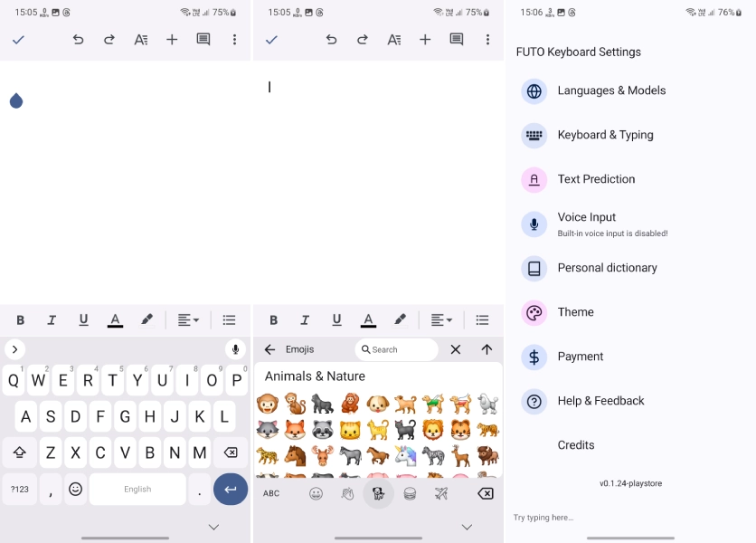The width and height of the screenshot is (756, 543).
Task: Tap the highlighter icon in left QWERTY screen
Action: [146, 319]
